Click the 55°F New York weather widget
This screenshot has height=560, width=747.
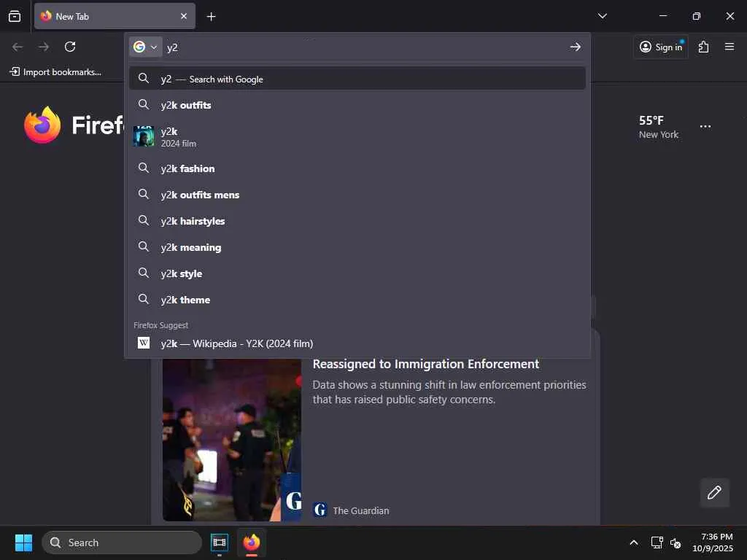(659, 127)
